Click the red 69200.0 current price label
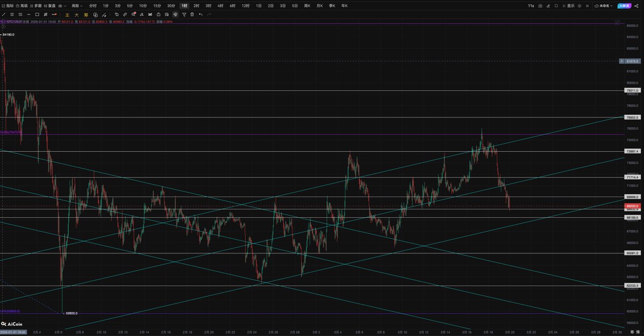 point(632,206)
